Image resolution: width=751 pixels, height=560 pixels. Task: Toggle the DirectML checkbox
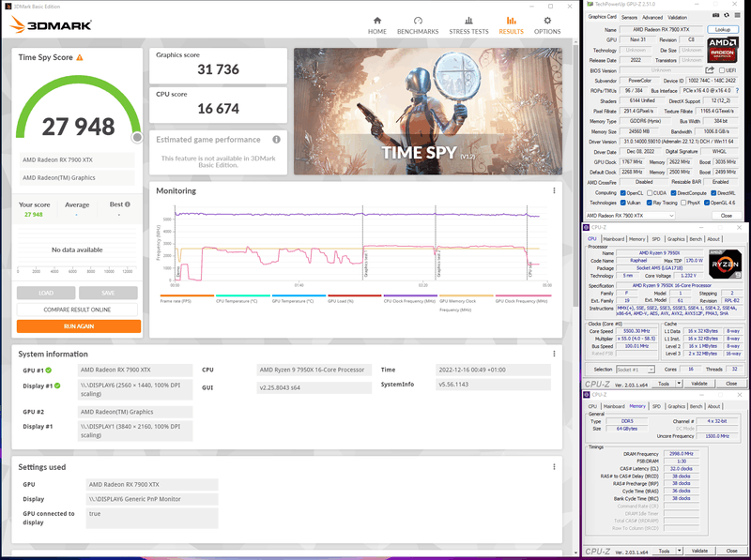click(x=713, y=193)
